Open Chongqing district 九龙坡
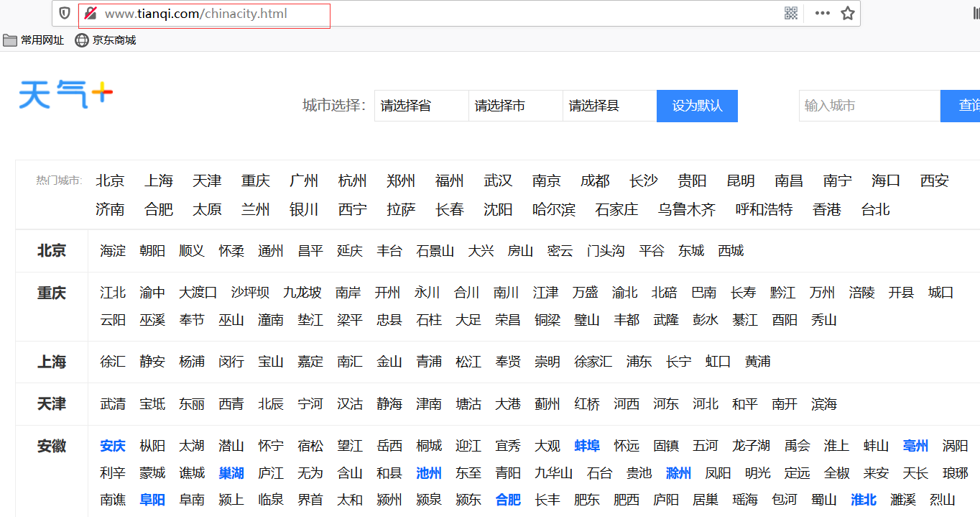Image resolution: width=980 pixels, height=517 pixels. [x=302, y=293]
